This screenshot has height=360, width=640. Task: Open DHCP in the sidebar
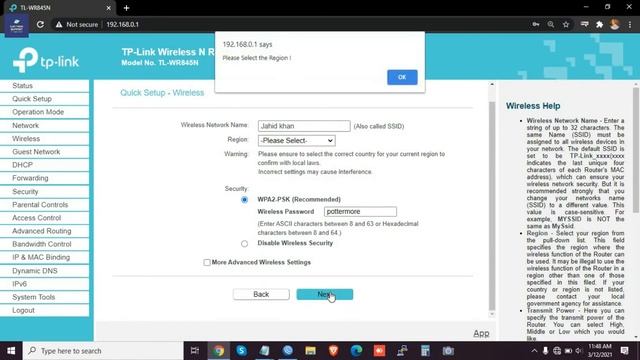coord(44,165)
